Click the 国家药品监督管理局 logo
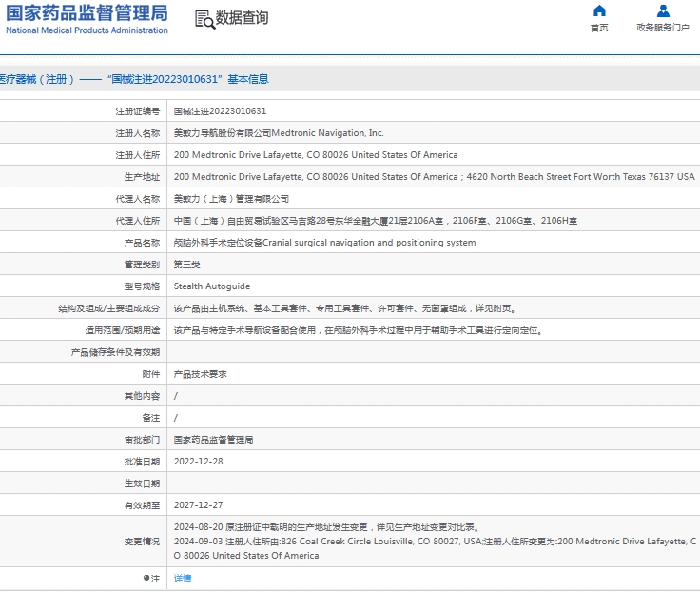 coord(87,19)
